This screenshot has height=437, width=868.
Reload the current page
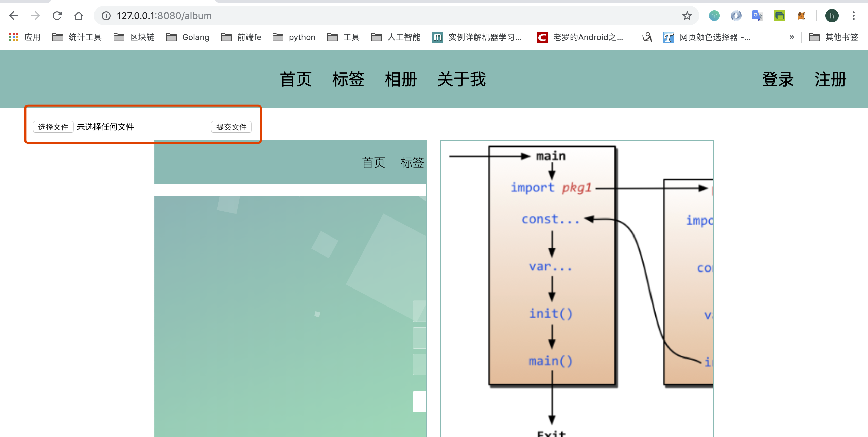[x=57, y=16]
